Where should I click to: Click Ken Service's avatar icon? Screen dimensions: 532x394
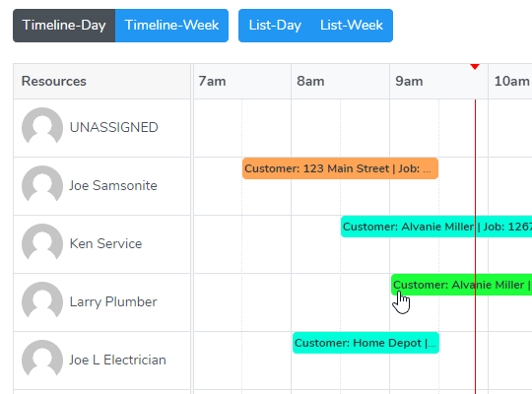[42, 243]
